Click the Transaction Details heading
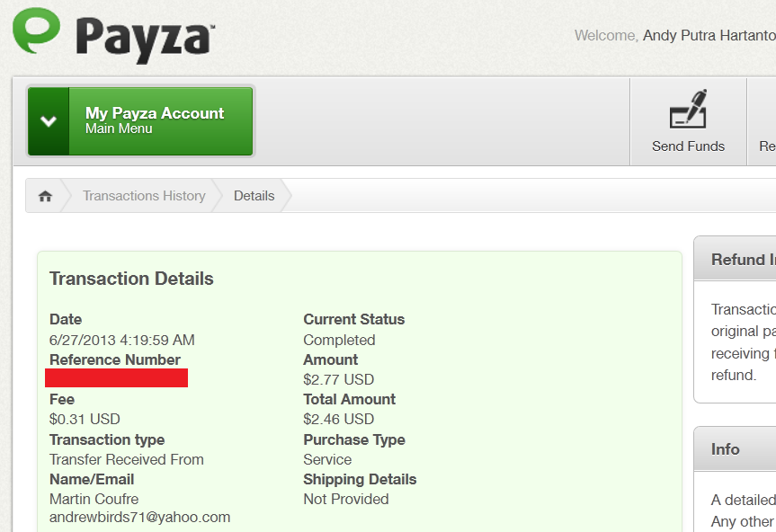Screen dimensions: 776x532 pyautogui.click(x=131, y=279)
